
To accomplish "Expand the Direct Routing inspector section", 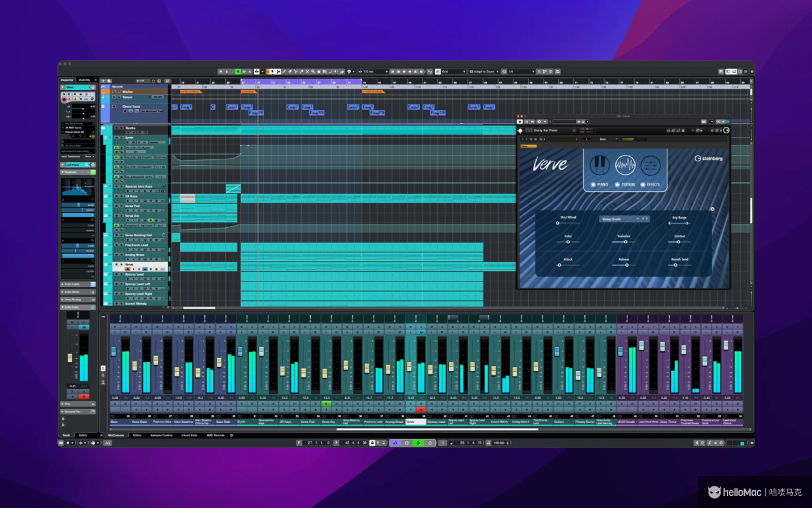I will tap(77, 299).
